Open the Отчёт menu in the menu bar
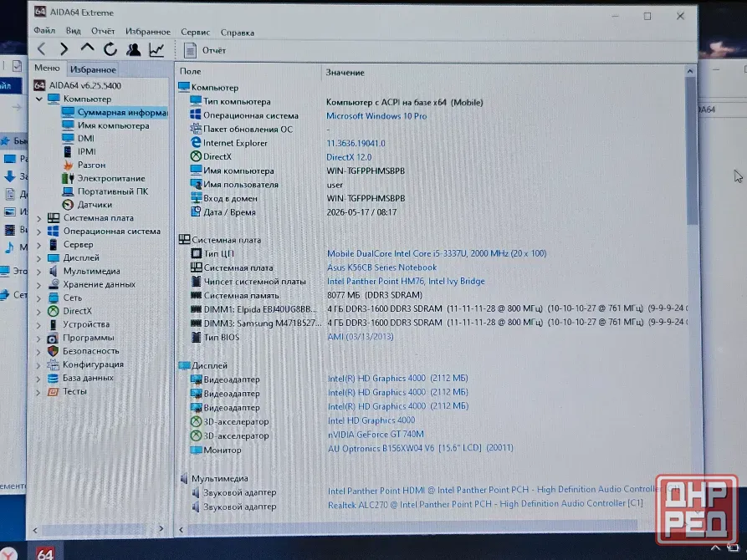The width and height of the screenshot is (747, 560). 103,32
